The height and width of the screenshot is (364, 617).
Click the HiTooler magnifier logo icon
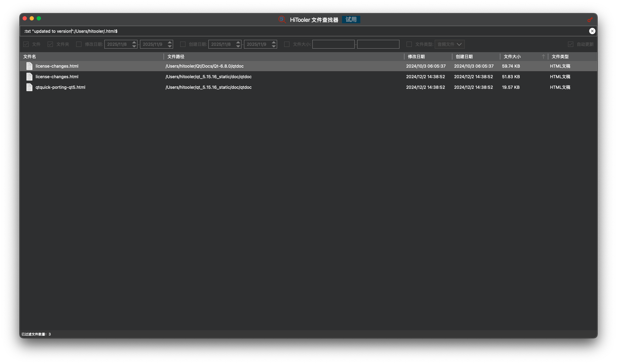pyautogui.click(x=282, y=20)
